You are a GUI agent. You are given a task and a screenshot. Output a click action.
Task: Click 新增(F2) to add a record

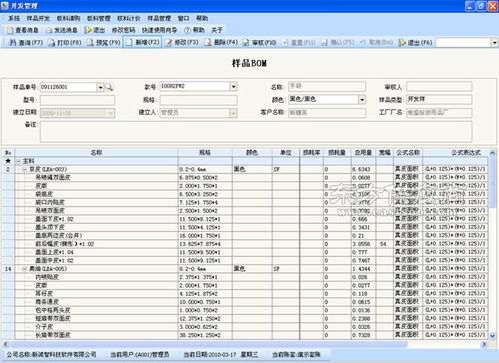click(143, 42)
